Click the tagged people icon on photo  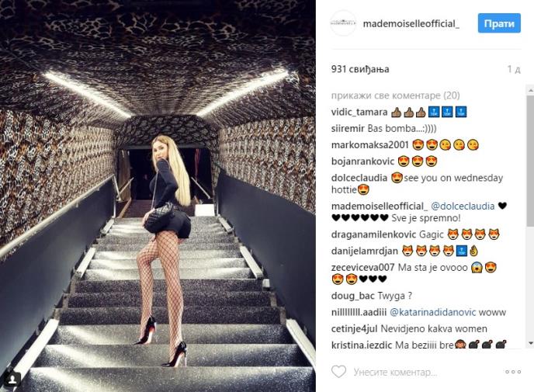tap(12, 379)
